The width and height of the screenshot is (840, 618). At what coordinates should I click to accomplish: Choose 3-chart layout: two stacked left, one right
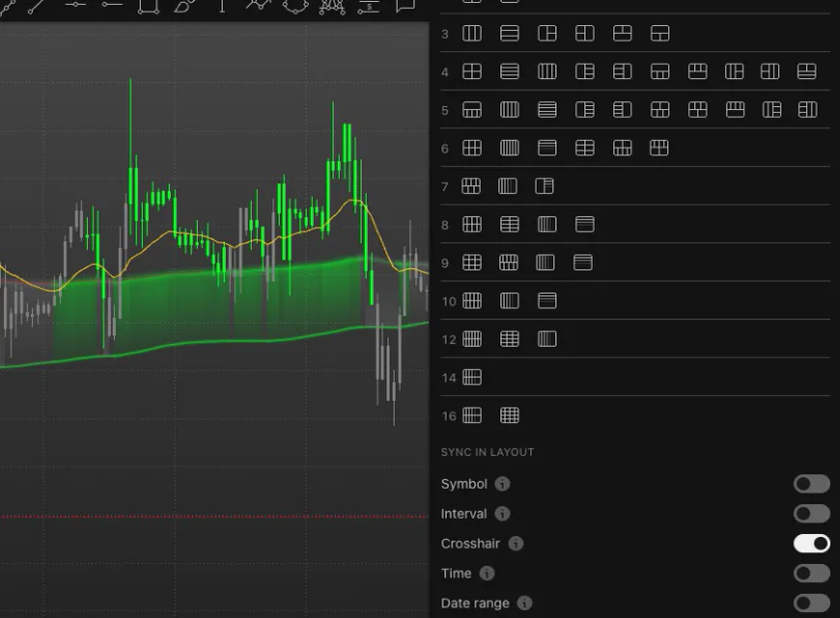click(x=584, y=33)
